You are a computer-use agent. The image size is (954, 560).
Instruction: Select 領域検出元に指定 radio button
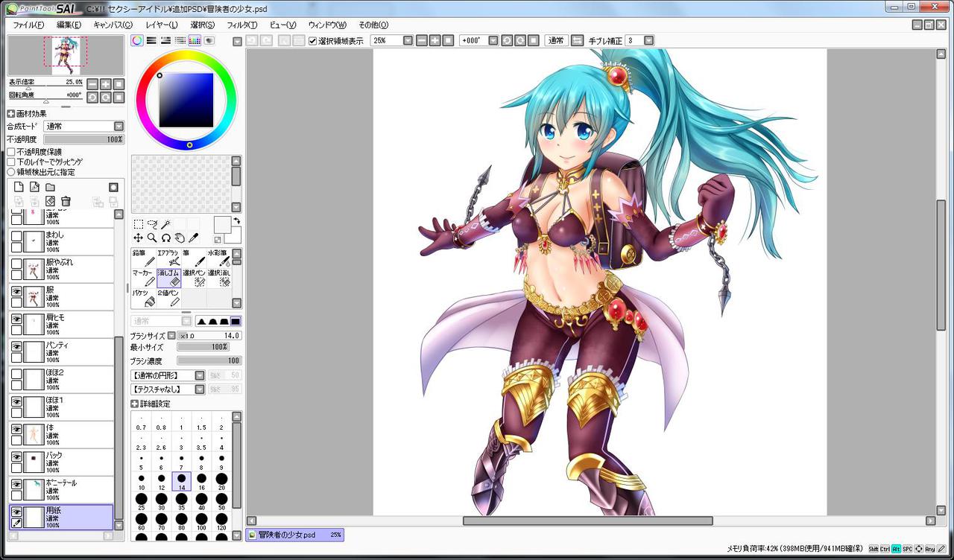pos(11,172)
